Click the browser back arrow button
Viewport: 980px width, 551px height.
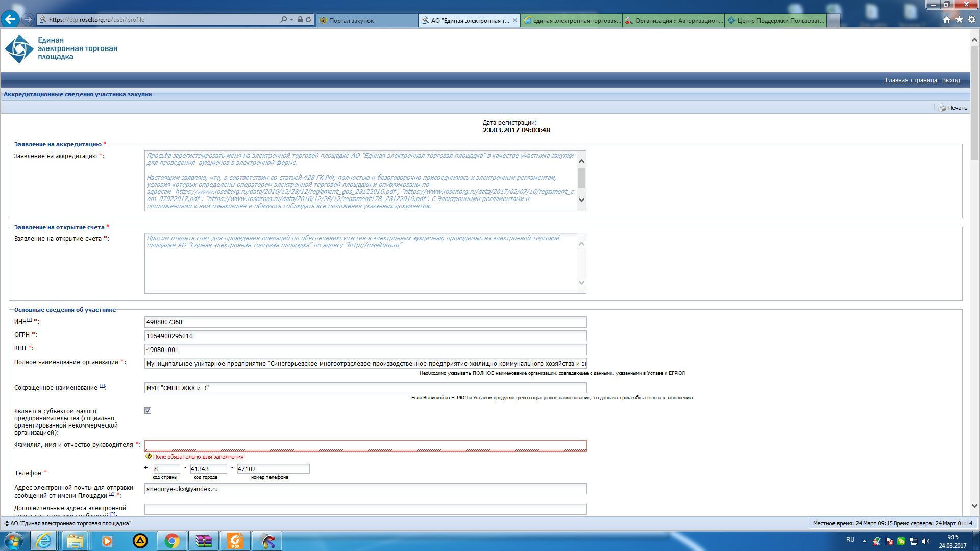tap(10, 19)
